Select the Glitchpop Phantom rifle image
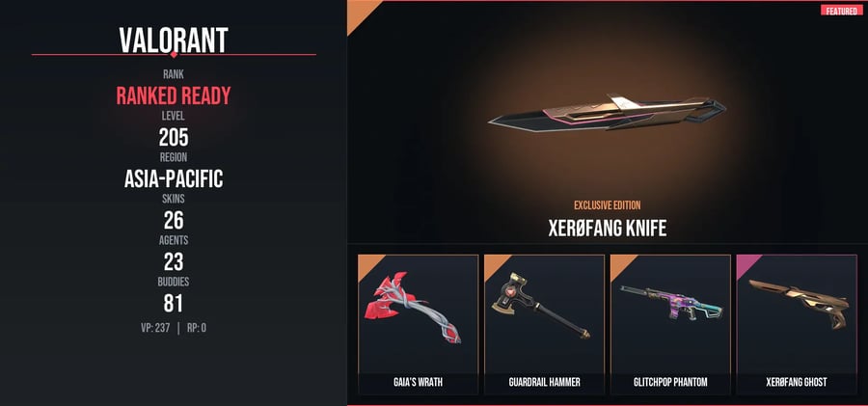 point(670,304)
